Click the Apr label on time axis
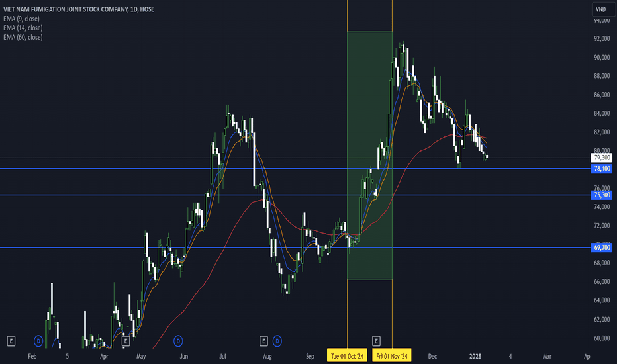The height and width of the screenshot is (364, 617). [x=104, y=357]
